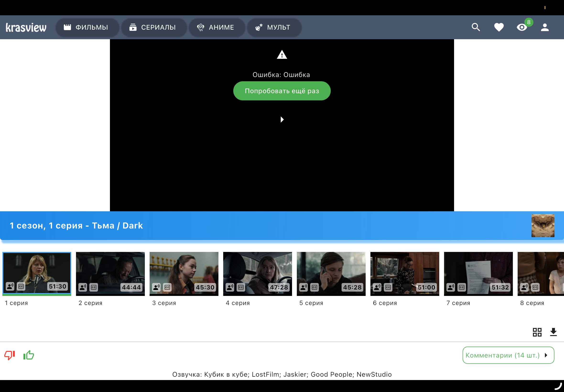Open the МУЛЬТ section
564x392 pixels.
273,27
